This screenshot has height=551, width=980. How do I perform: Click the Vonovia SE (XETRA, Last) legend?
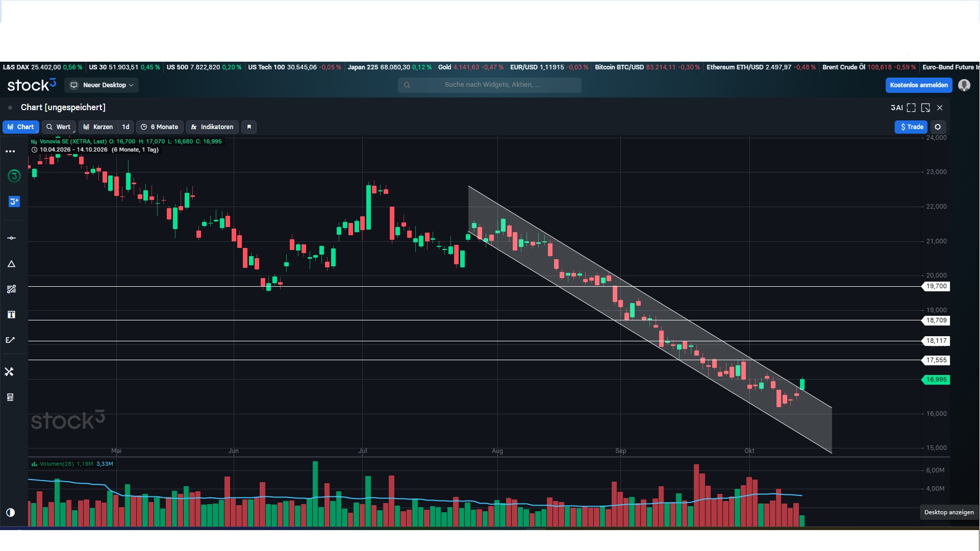73,141
